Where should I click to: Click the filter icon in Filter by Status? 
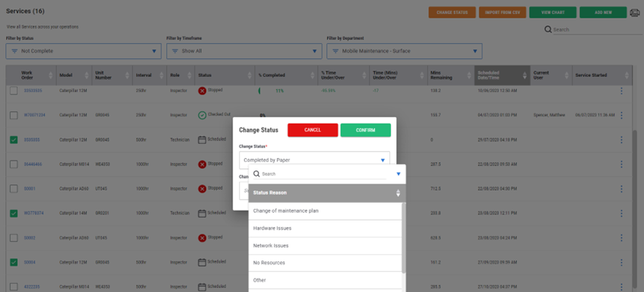pyautogui.click(x=15, y=51)
